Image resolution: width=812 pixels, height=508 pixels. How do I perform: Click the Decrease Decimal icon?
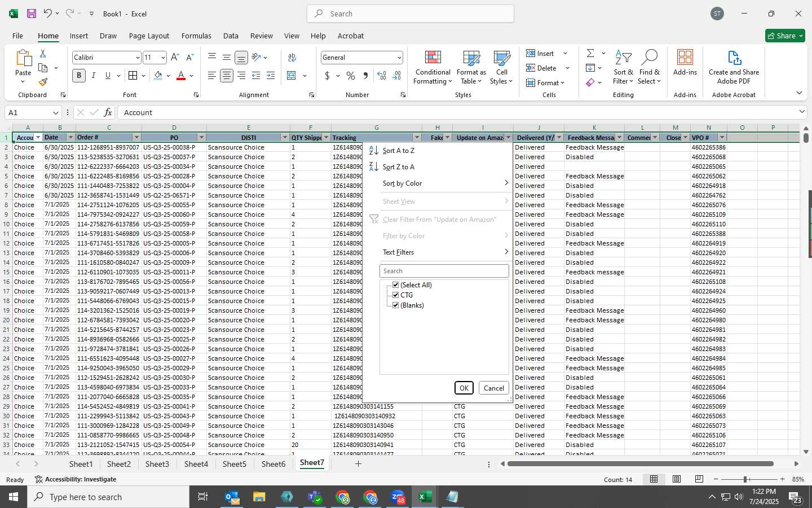396,76
